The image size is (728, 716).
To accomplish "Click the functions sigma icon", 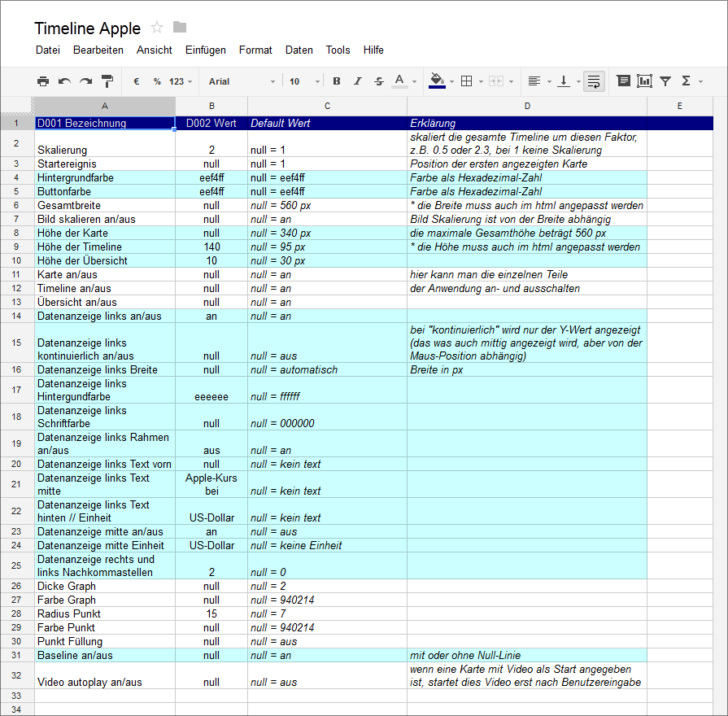I will (686, 81).
